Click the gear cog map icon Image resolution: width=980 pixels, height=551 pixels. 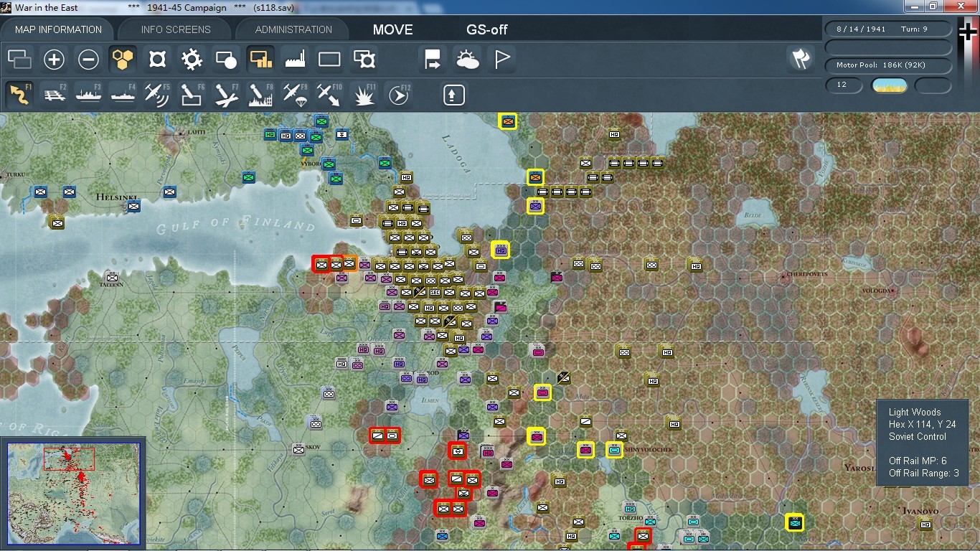192,60
